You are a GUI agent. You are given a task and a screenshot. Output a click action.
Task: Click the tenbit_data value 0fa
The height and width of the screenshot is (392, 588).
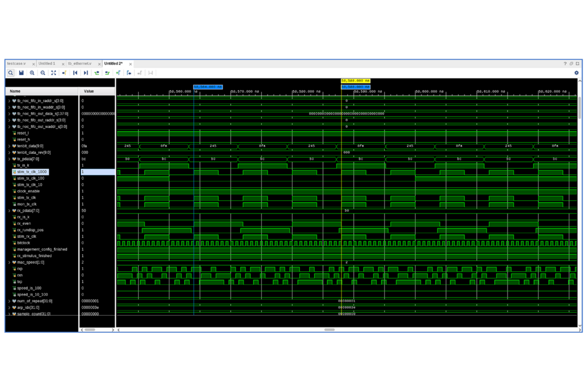(x=97, y=146)
